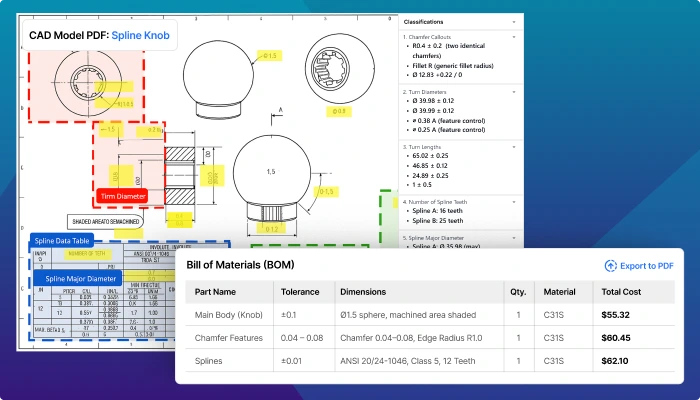
Task: Click the Part Name column header
Action: (215, 292)
